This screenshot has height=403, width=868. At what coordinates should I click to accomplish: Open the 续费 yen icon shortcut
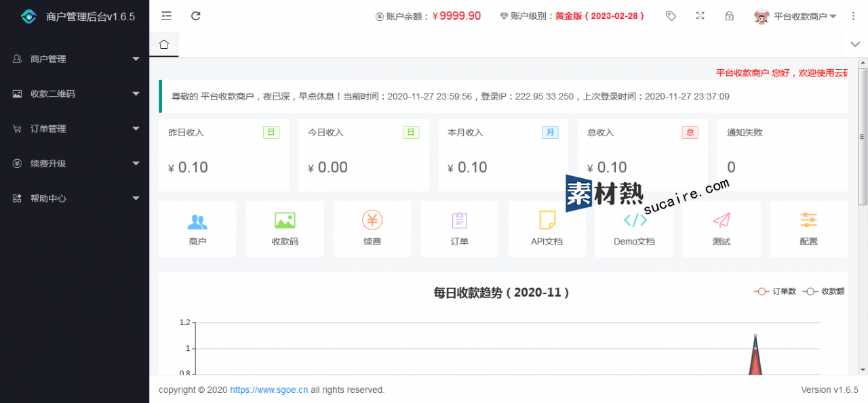(x=372, y=220)
